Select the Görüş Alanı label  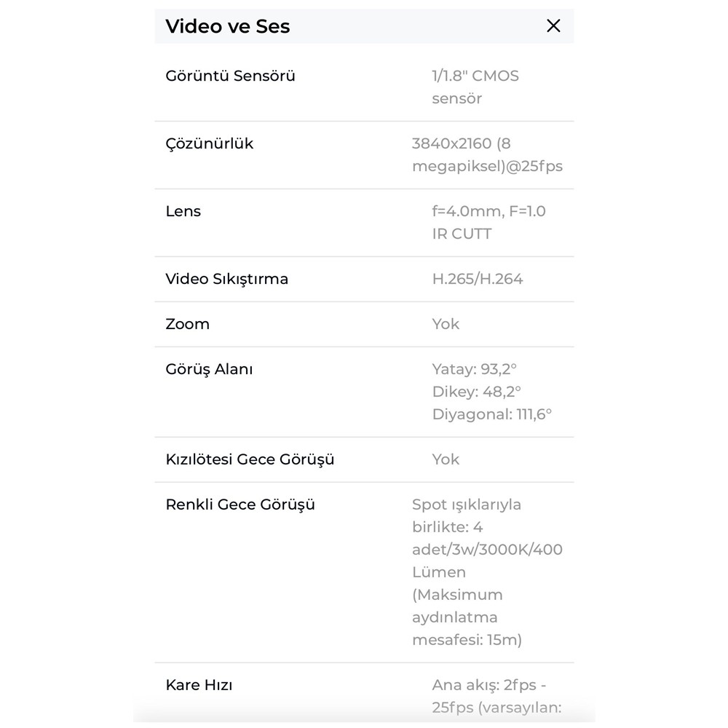[210, 369]
